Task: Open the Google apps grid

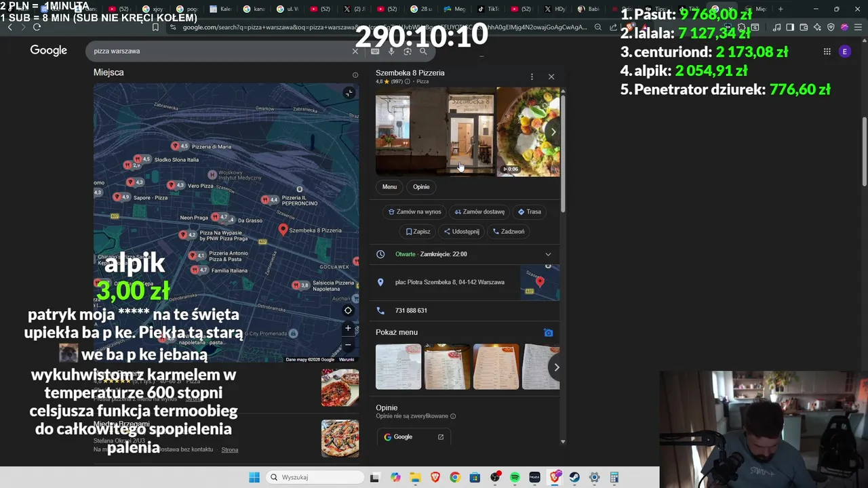Action: pyautogui.click(x=827, y=52)
